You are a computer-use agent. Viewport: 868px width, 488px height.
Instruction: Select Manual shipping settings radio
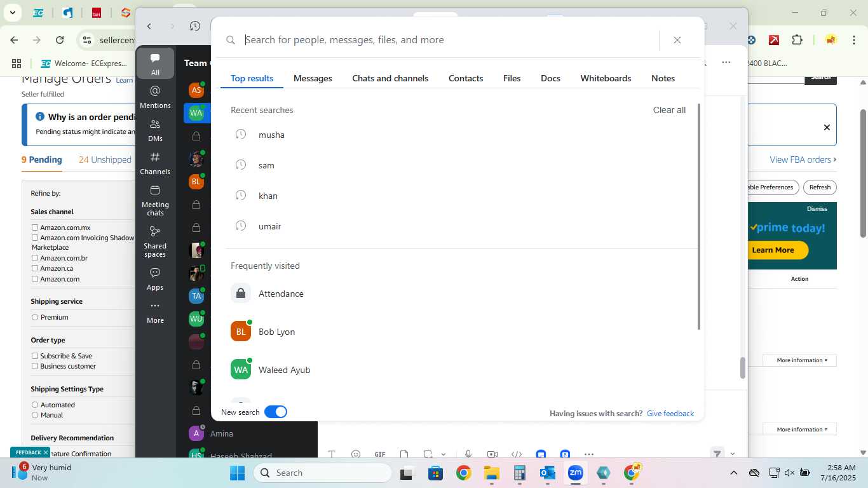point(35,415)
